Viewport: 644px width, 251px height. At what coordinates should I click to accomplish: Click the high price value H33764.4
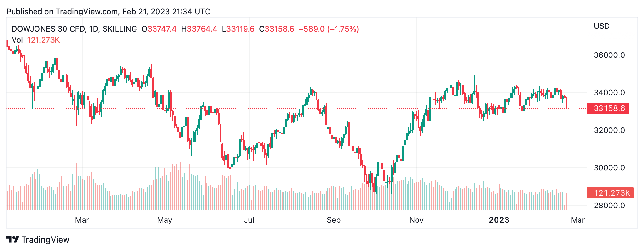[199, 29]
